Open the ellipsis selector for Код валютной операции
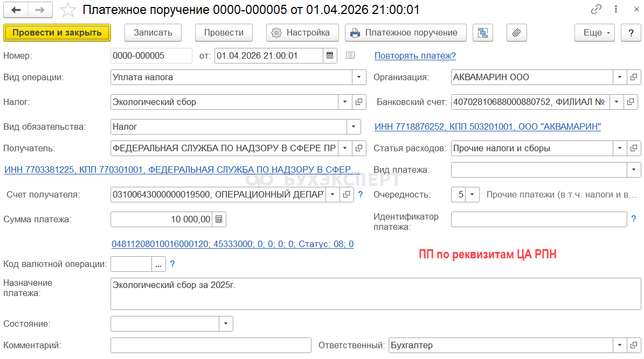Image resolution: width=644 pixels, height=359 pixels. click(158, 264)
